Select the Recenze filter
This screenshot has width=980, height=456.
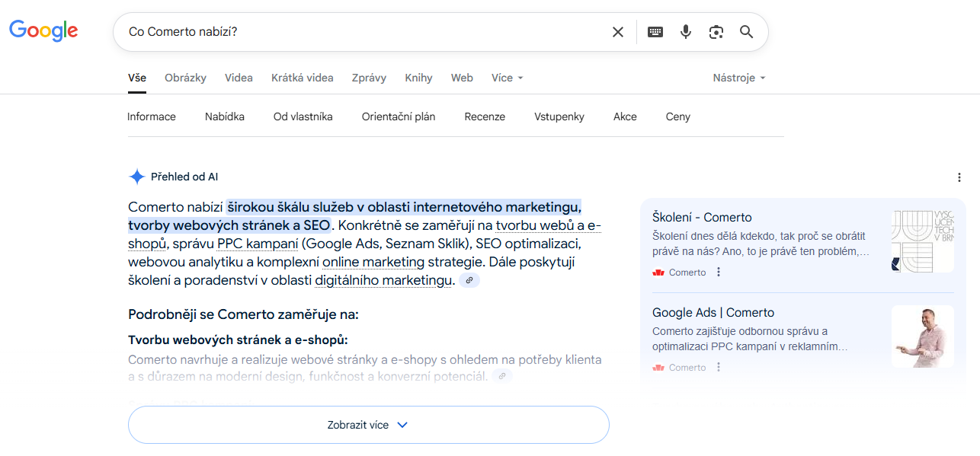485,116
